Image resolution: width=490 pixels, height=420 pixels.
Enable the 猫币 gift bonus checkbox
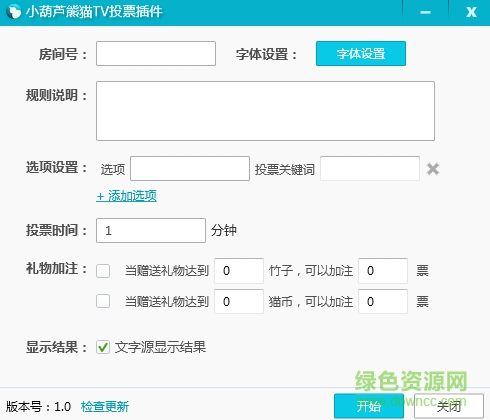pyautogui.click(x=103, y=301)
